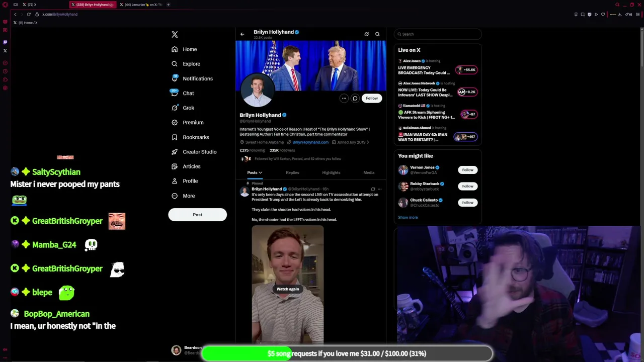Click the snapshot icon in browser toolbar
644x362 pixels.
(x=583, y=14)
